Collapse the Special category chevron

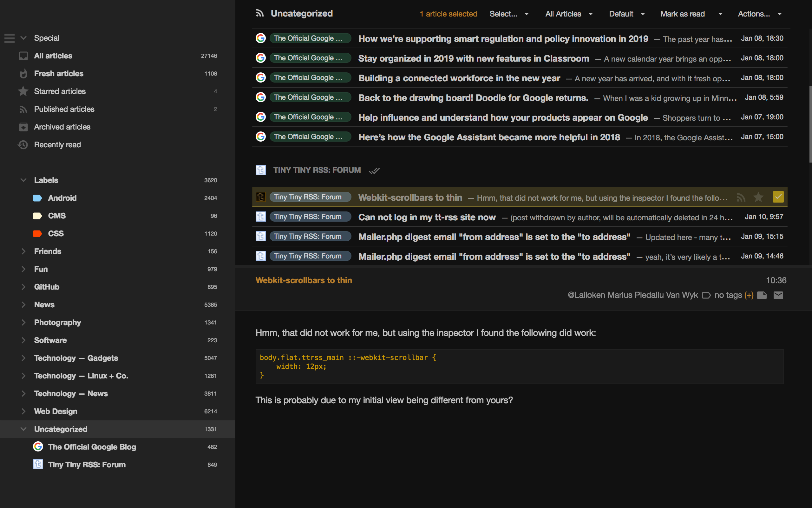coord(23,38)
